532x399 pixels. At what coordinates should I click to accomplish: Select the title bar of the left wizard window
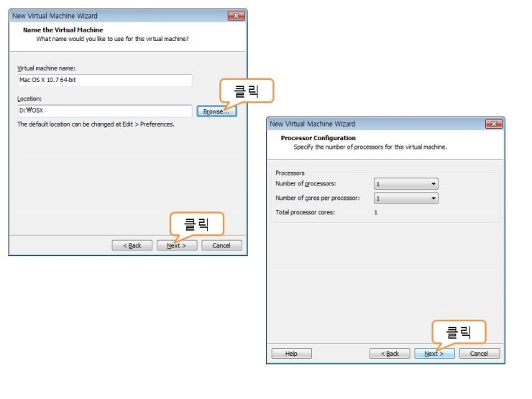[108, 16]
